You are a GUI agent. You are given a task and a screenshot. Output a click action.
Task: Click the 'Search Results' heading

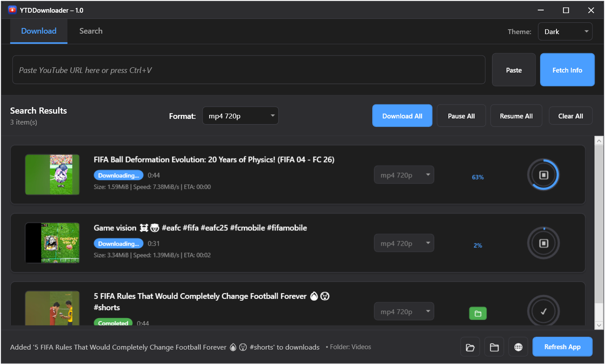coord(38,111)
